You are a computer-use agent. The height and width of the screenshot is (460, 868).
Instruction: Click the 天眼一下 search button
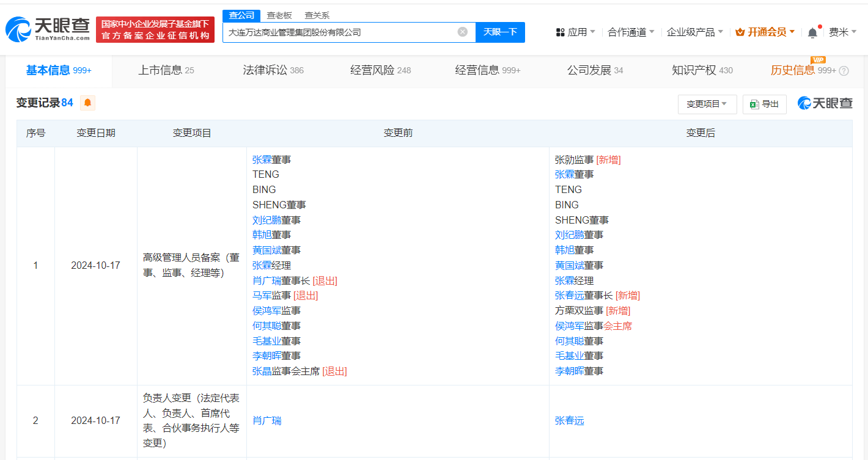pyautogui.click(x=500, y=32)
